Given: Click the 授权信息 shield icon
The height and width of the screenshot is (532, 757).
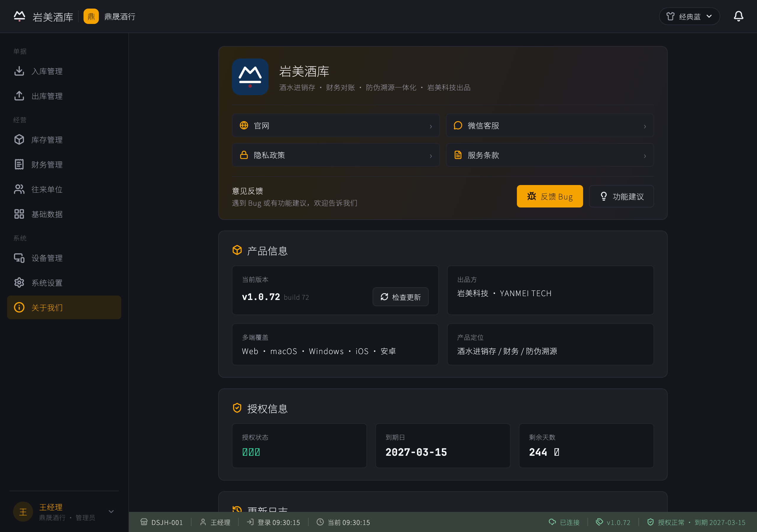Looking at the screenshot, I should 237,408.
